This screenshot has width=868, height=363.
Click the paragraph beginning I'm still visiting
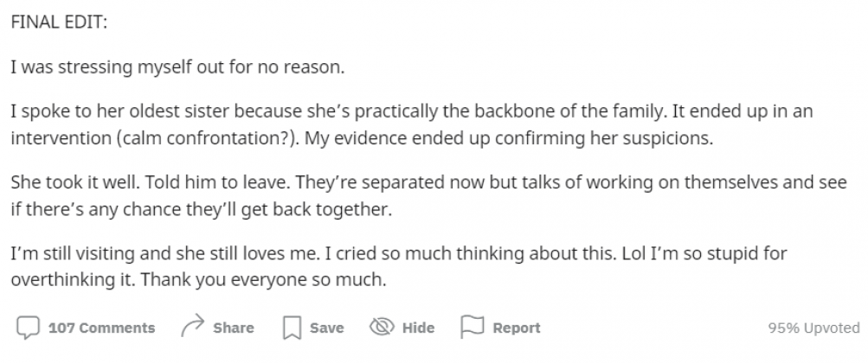pyautogui.click(x=399, y=266)
